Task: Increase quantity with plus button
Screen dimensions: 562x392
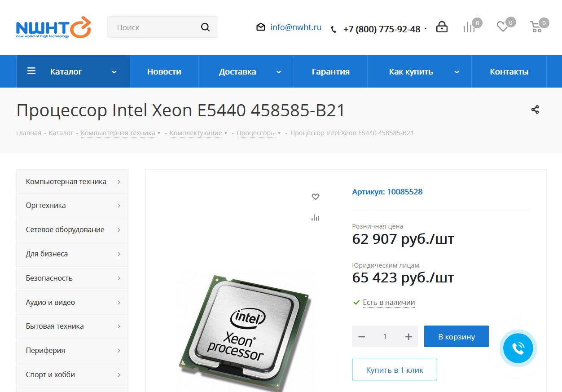Action: coord(408,336)
